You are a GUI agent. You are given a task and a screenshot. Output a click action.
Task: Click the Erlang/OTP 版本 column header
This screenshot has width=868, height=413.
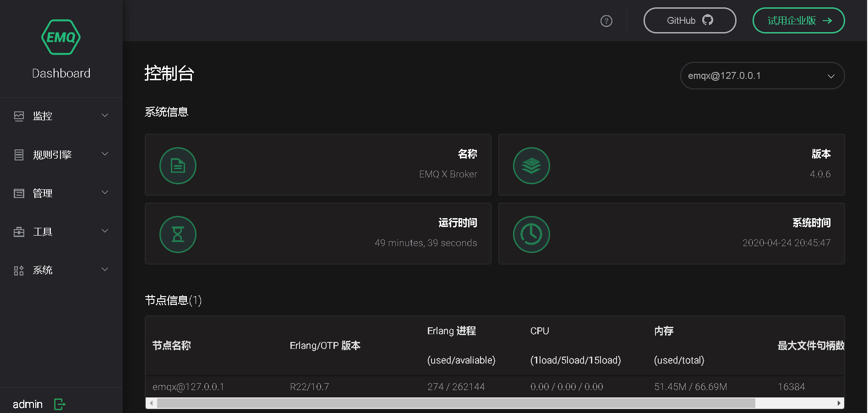tap(325, 346)
